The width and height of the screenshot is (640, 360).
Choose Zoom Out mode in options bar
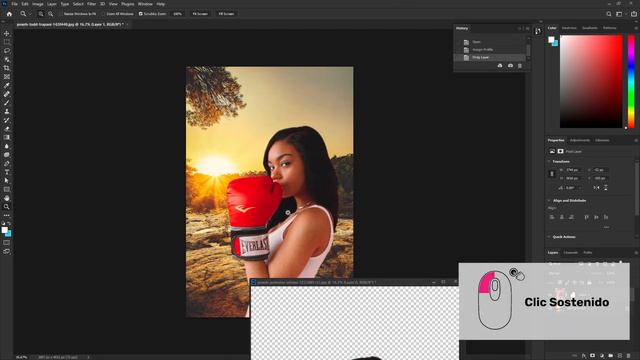pos(51,14)
